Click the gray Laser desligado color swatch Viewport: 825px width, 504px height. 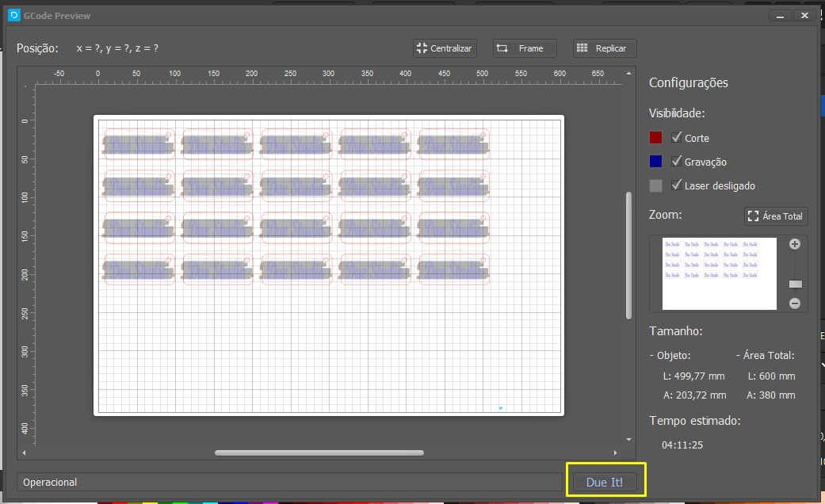click(655, 185)
